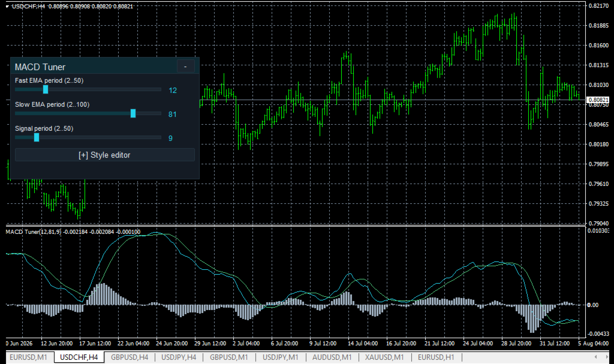Open the EURUSD,H1 chart tab
The width and height of the screenshot is (614, 364).
[436, 357]
